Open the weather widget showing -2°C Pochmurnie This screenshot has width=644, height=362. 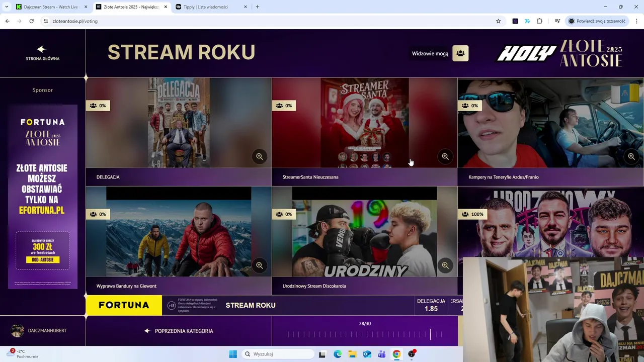coord(24,354)
